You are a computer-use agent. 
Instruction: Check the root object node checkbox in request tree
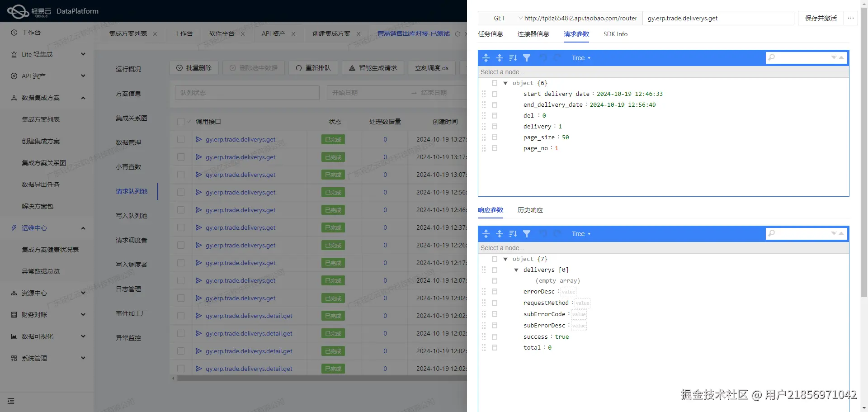494,83
